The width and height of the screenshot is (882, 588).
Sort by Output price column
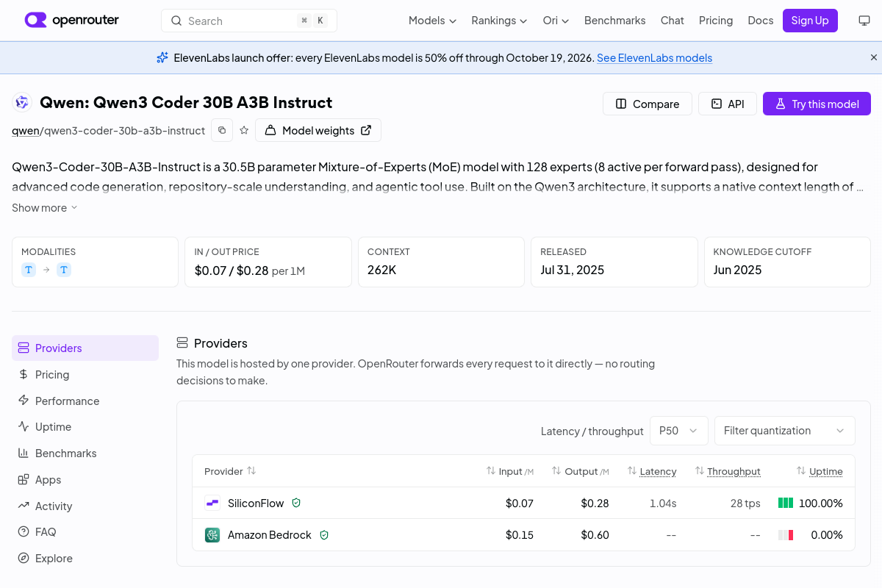pyautogui.click(x=581, y=471)
